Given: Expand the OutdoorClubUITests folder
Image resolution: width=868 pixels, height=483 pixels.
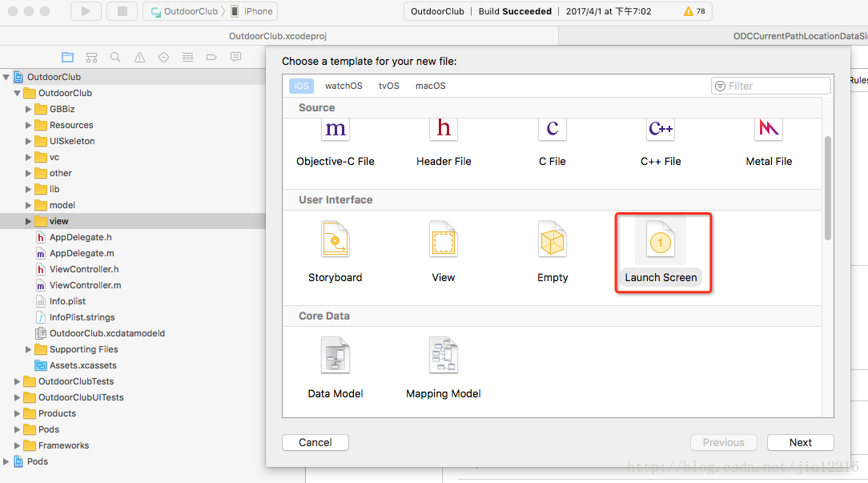Looking at the screenshot, I should (17, 398).
